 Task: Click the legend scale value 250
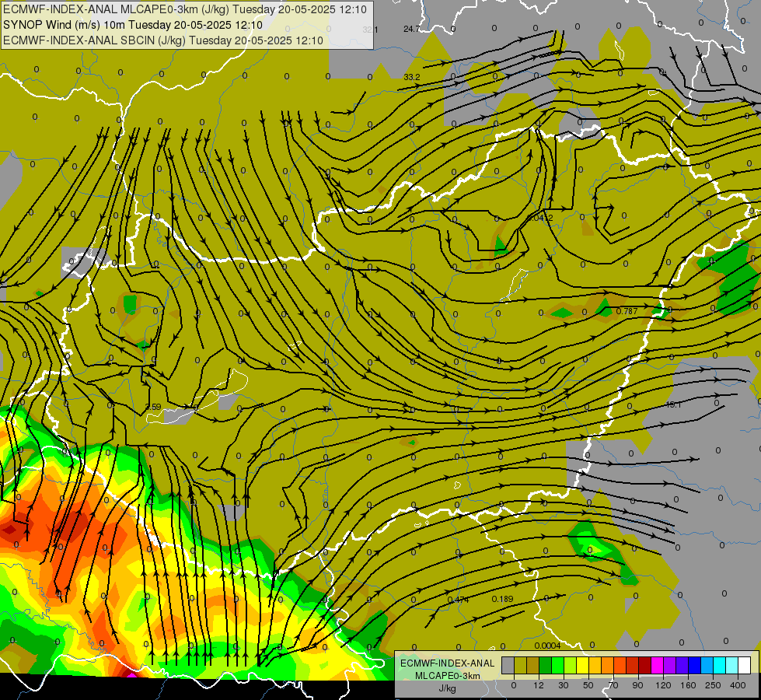[x=713, y=685]
